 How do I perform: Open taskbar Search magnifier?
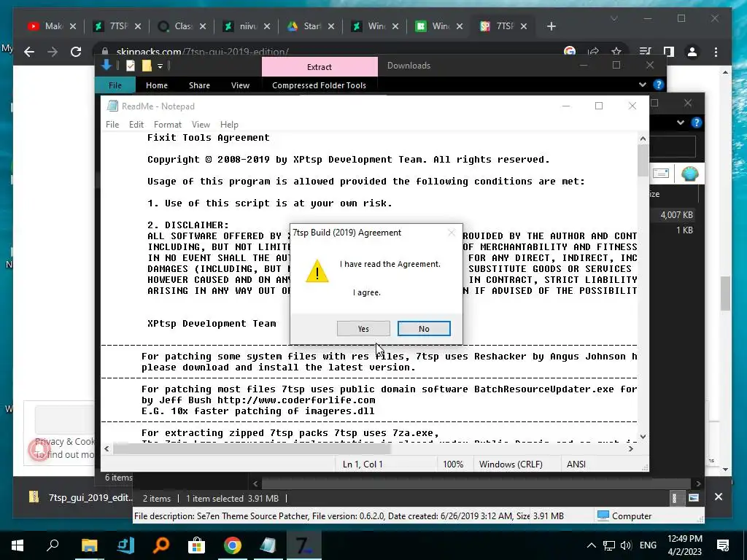point(53,545)
